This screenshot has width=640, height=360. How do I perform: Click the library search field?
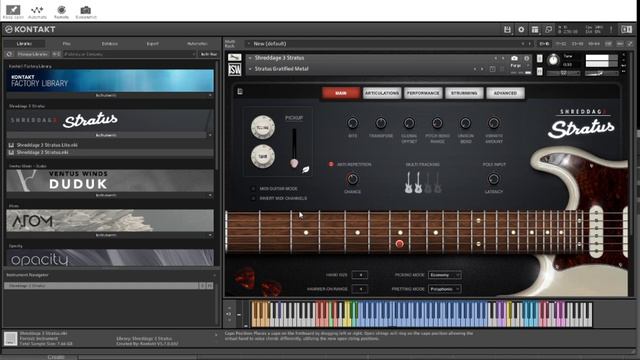click(129, 54)
